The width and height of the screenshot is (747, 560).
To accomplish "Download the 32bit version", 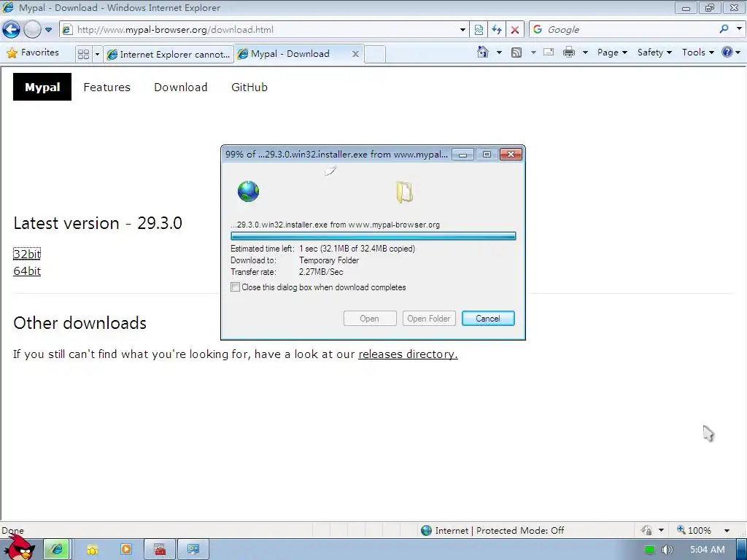I will click(x=27, y=254).
